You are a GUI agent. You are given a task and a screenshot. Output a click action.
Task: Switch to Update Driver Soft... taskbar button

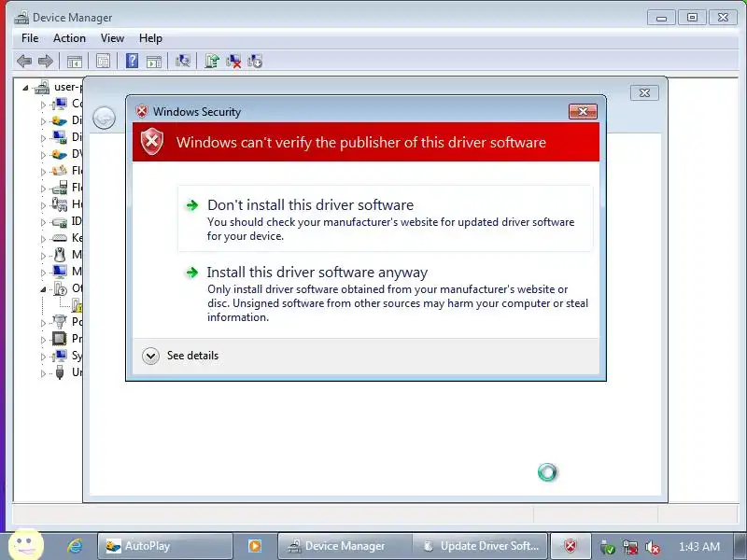tap(480, 546)
